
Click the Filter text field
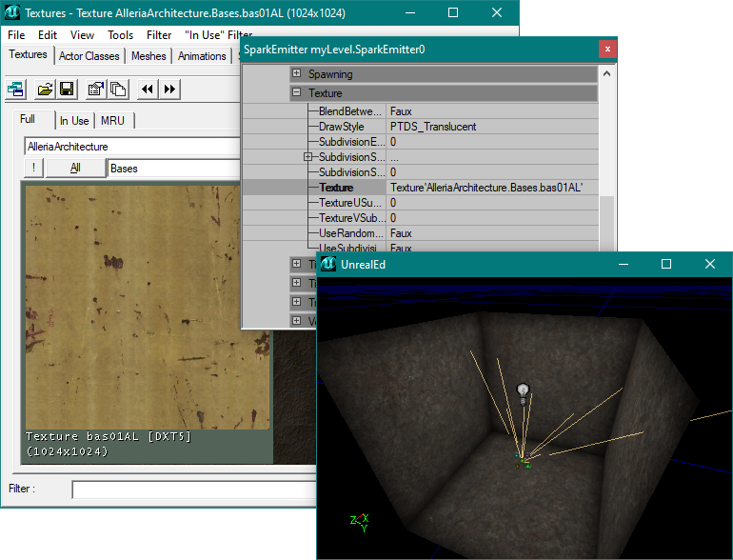(x=194, y=490)
